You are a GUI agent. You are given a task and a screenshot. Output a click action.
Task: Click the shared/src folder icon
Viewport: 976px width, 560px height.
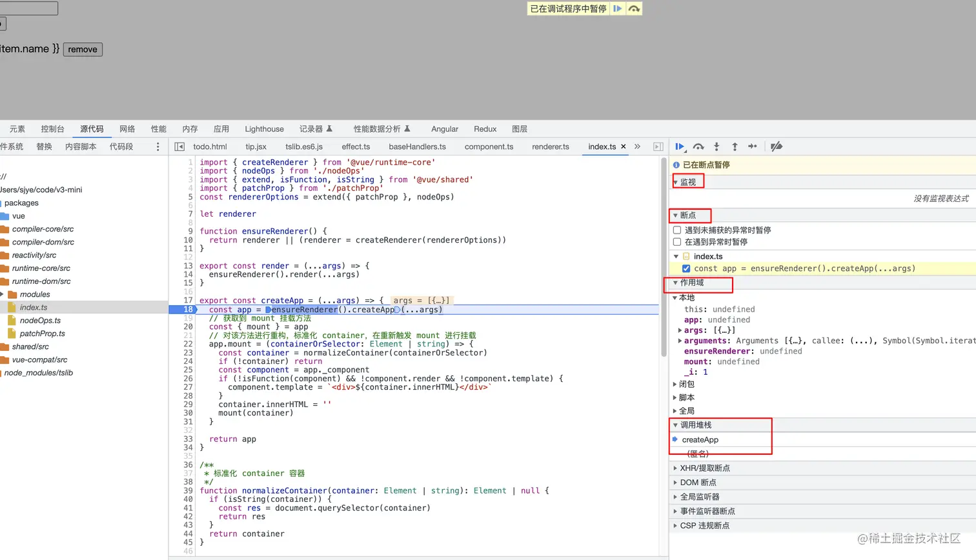[5, 346]
